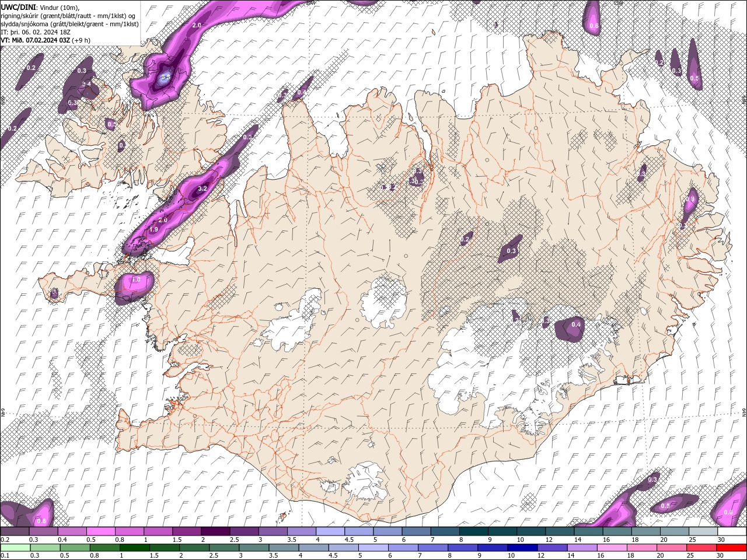Click the pale lavender 4–4.5 snow legend swatch
The height and width of the screenshot is (560, 747).
(x=330, y=531)
